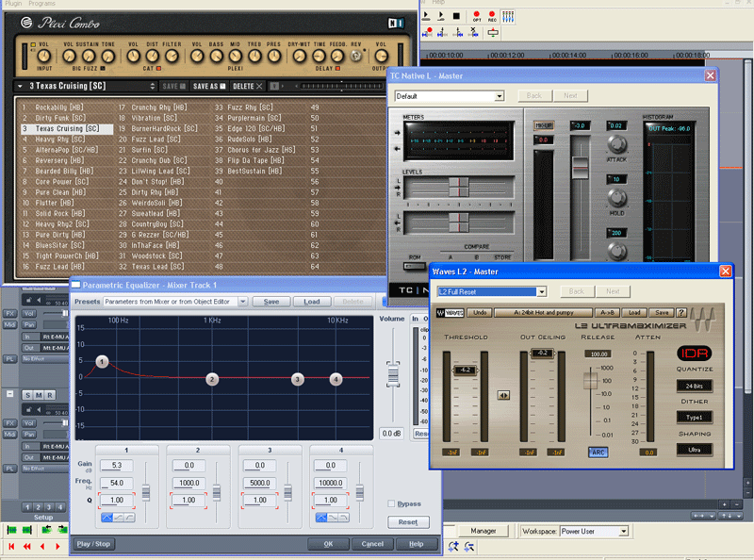Image resolution: width=754 pixels, height=560 pixels.
Task: Toggle the S solo button on the track
Action: click(x=27, y=395)
